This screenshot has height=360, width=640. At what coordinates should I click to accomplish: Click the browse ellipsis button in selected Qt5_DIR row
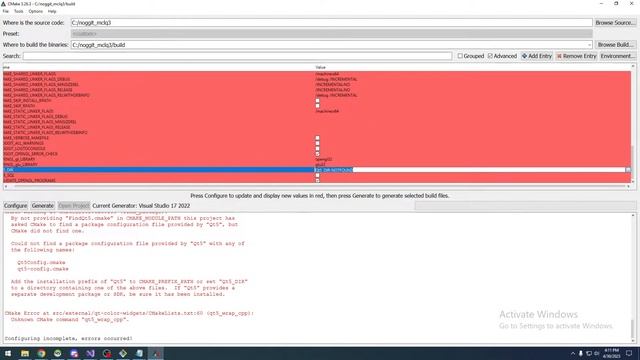[x=628, y=170]
